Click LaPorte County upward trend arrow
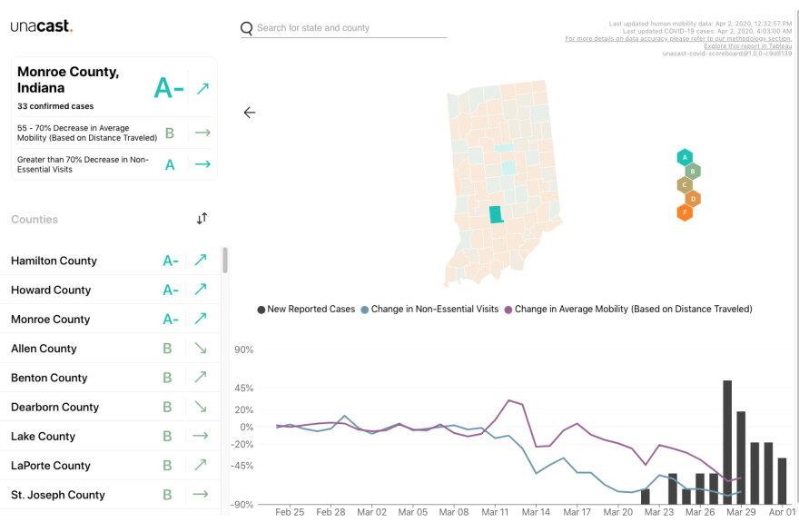This screenshot has height=532, width=799. [201, 464]
